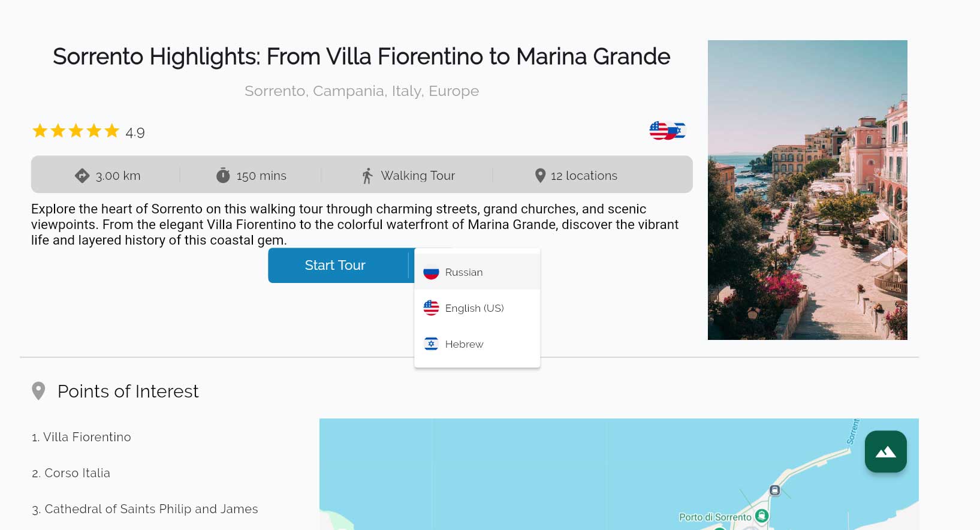
Task: Pick Hebrew in the language dropdown
Action: pos(477,344)
